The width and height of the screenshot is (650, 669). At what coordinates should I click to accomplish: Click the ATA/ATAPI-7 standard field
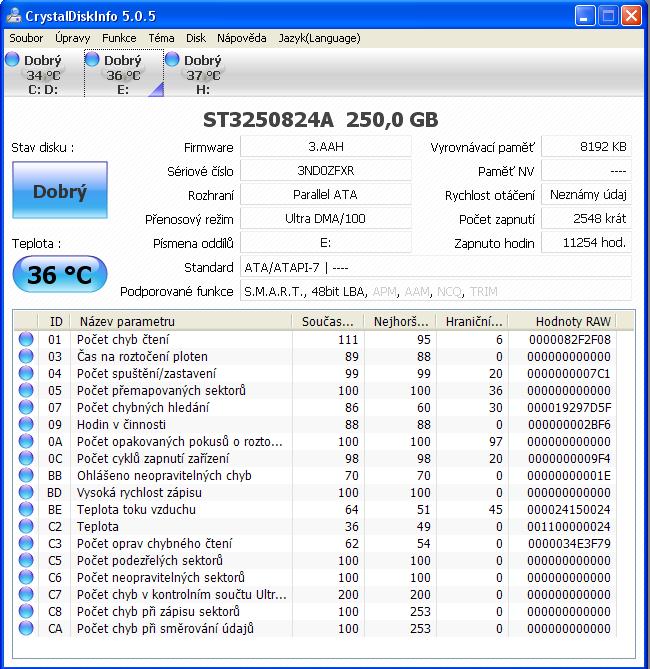tap(436, 268)
